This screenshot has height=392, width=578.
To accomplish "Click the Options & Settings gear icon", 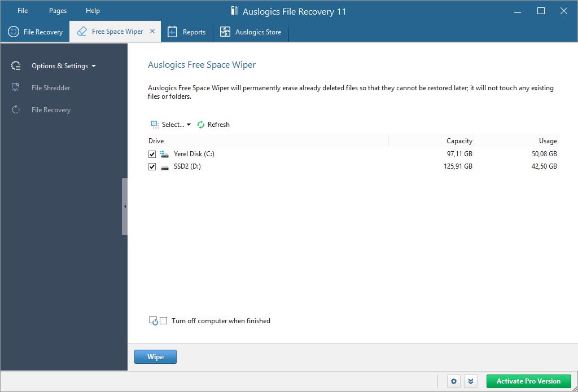I will 16,65.
